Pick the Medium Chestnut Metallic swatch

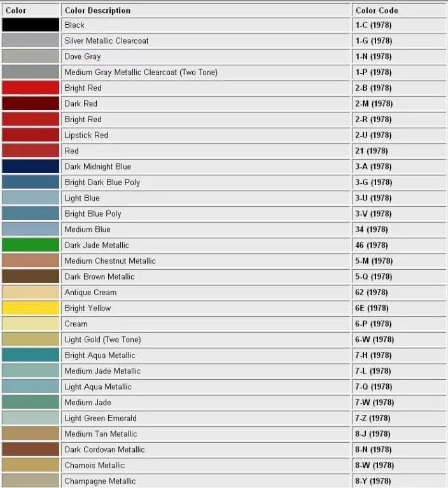(31, 260)
